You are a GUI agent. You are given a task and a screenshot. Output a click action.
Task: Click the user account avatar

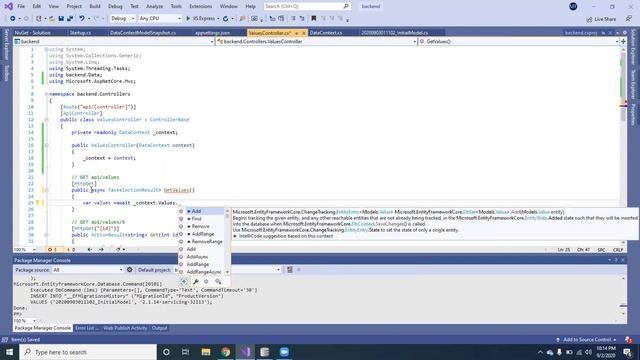click(573, 7)
